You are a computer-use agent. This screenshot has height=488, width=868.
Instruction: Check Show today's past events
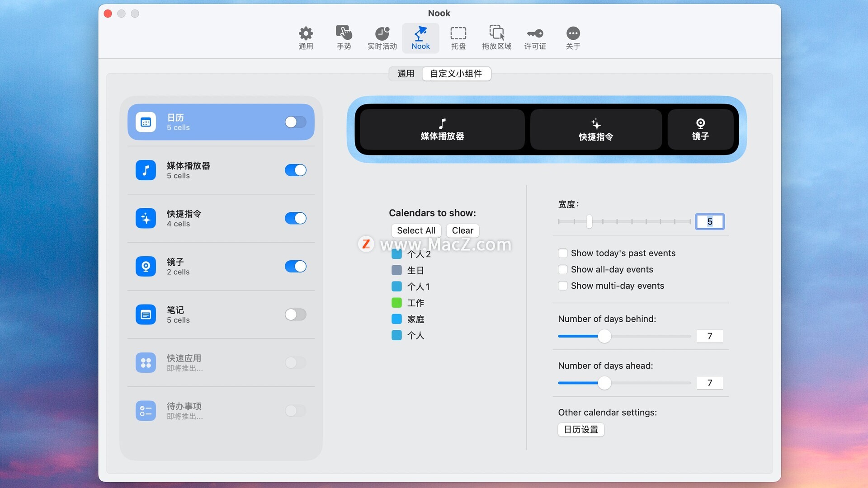pos(563,253)
